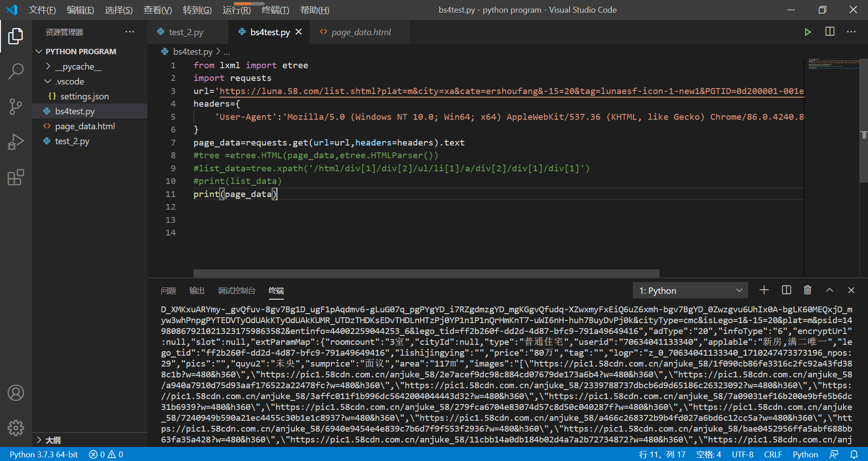
Task: Open the Terminal (终端) menu
Action: point(275,10)
